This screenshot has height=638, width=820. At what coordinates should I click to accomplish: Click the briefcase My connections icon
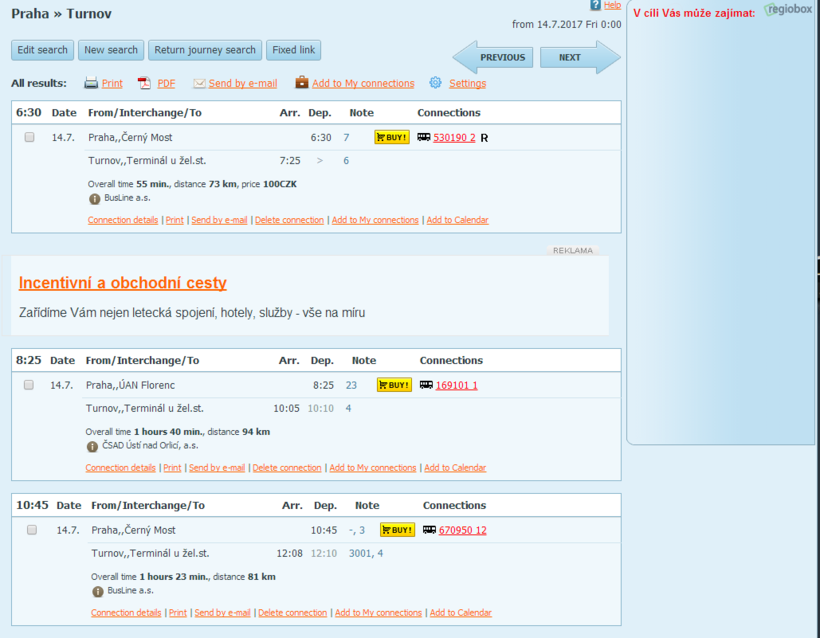click(x=301, y=83)
